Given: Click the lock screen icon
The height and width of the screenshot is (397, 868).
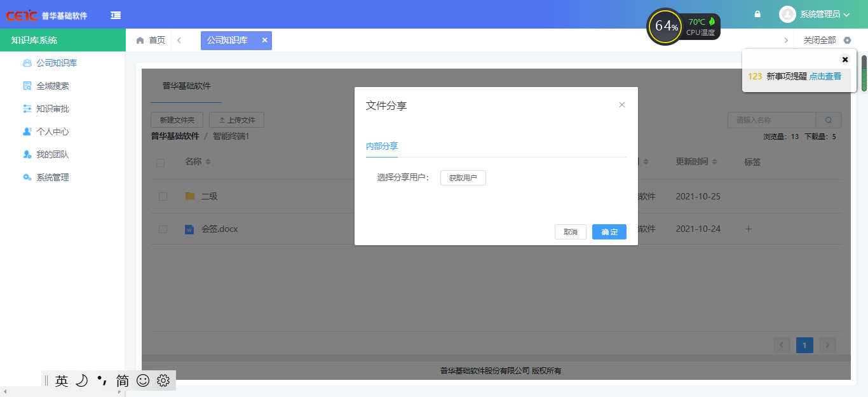Looking at the screenshot, I should [757, 14].
